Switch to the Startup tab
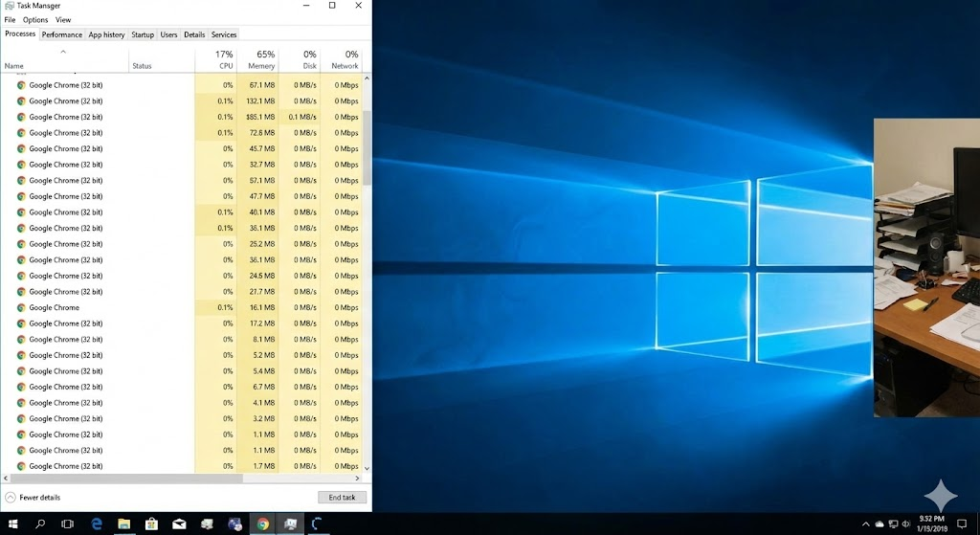Image resolution: width=980 pixels, height=535 pixels. tap(143, 34)
